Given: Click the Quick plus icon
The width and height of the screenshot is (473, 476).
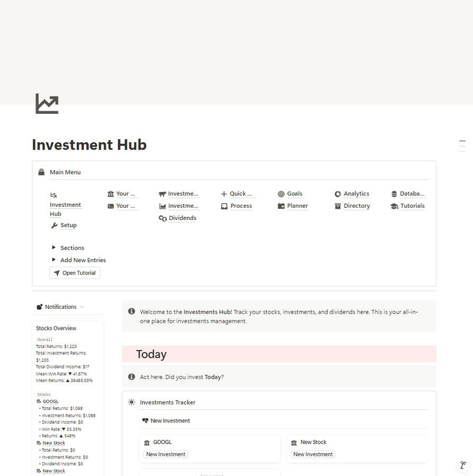Looking at the screenshot, I should (224, 194).
